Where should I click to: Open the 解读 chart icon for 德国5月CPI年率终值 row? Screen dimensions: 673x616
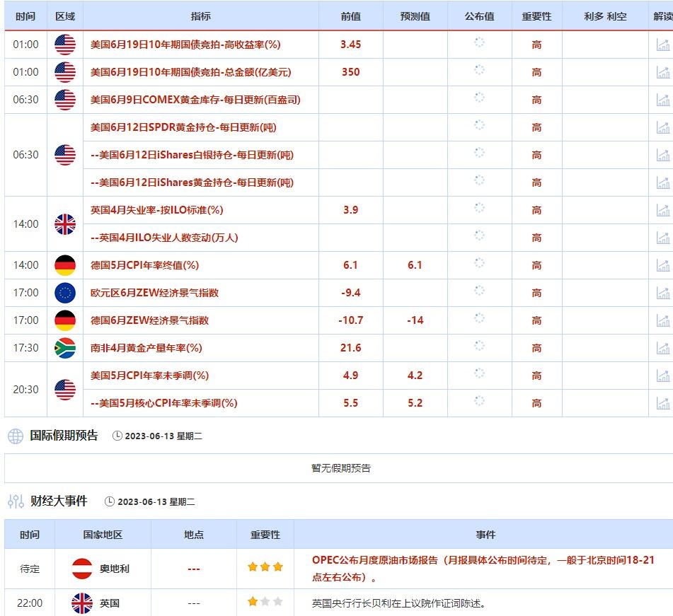663,265
